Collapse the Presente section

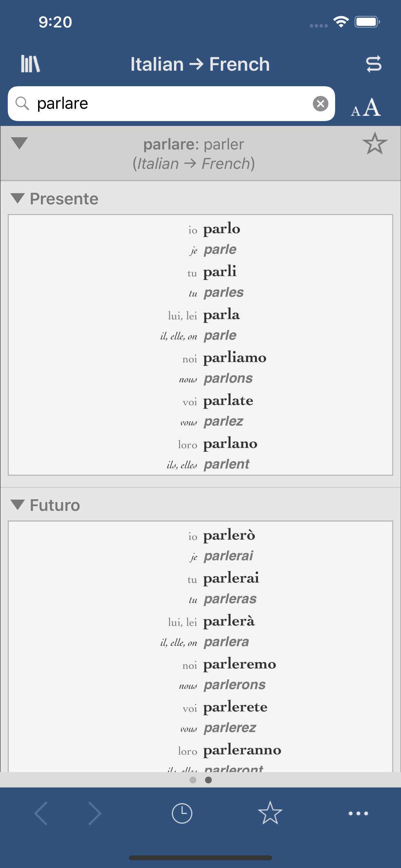(17, 198)
